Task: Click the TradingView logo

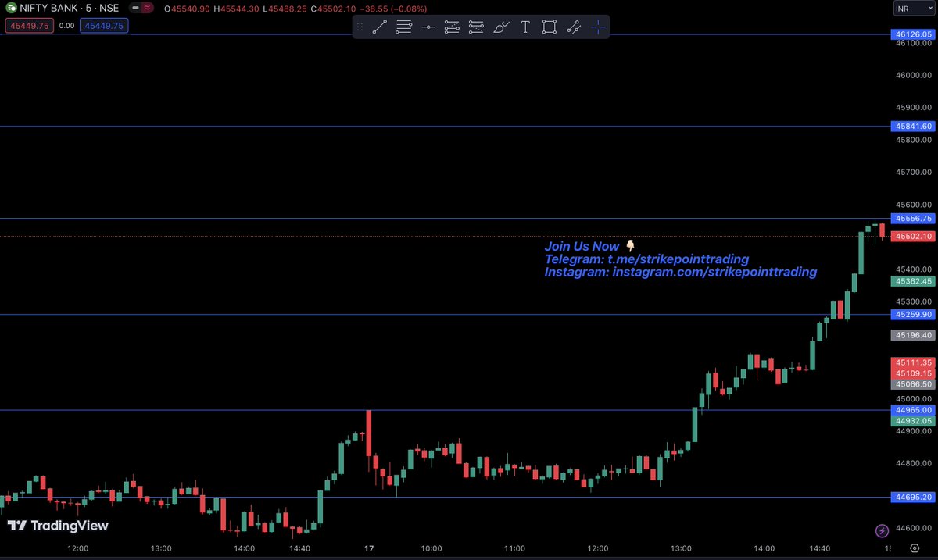Action: coord(58,526)
